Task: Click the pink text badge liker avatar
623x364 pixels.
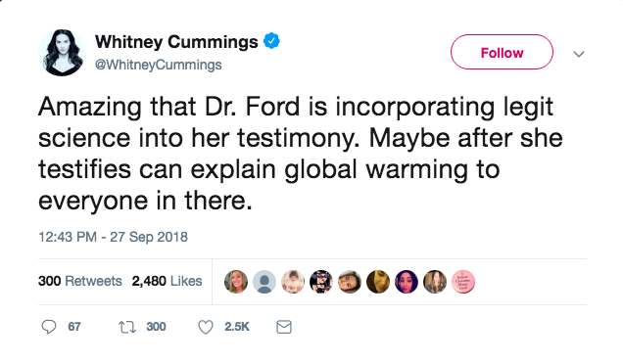Action: pos(463,282)
